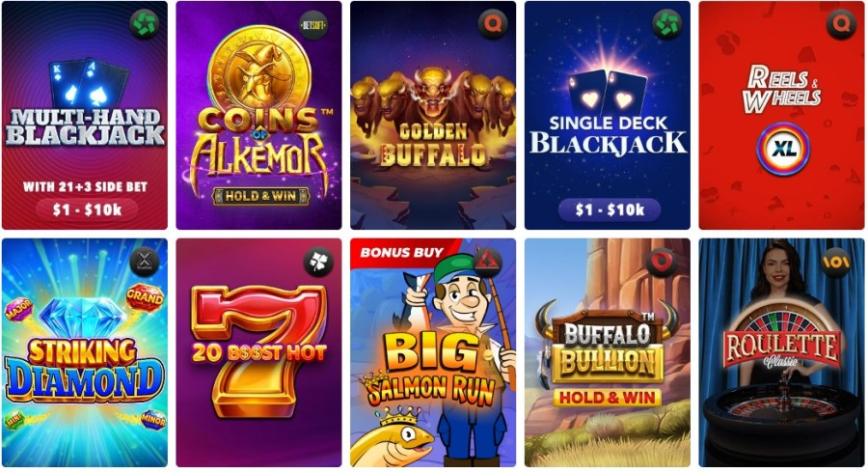The image size is (868, 473).
Task: Click the green provider badge on Multi-Hand Blackjack
Action: pos(145,24)
